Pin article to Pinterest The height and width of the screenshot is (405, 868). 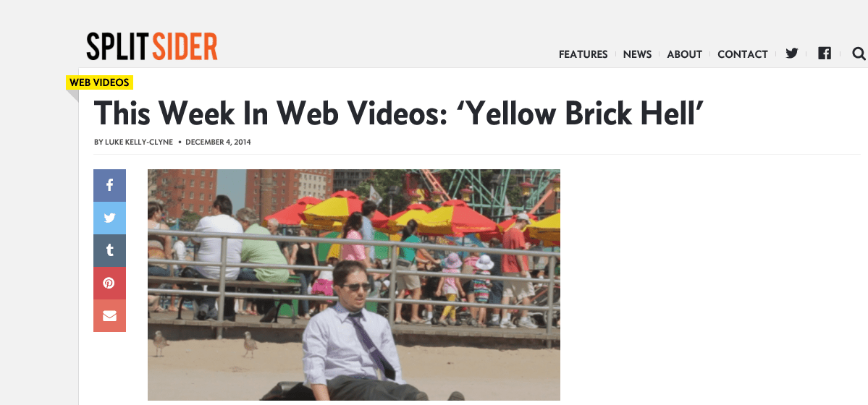[x=109, y=283]
